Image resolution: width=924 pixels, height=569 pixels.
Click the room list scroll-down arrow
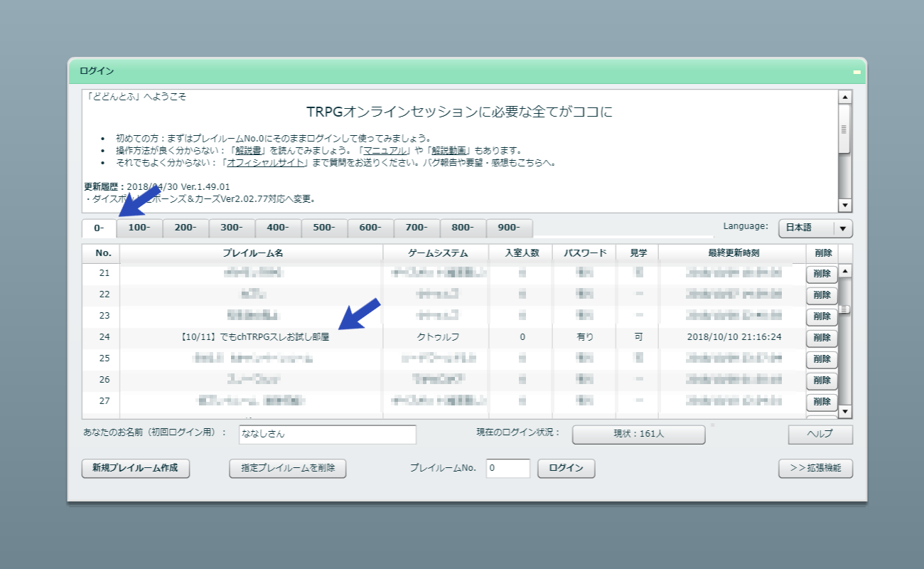[845, 412]
